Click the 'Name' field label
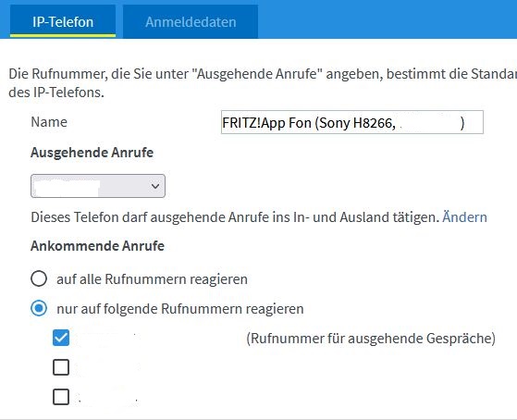Screen dimensions: 517x420 pyautogui.click(x=49, y=122)
